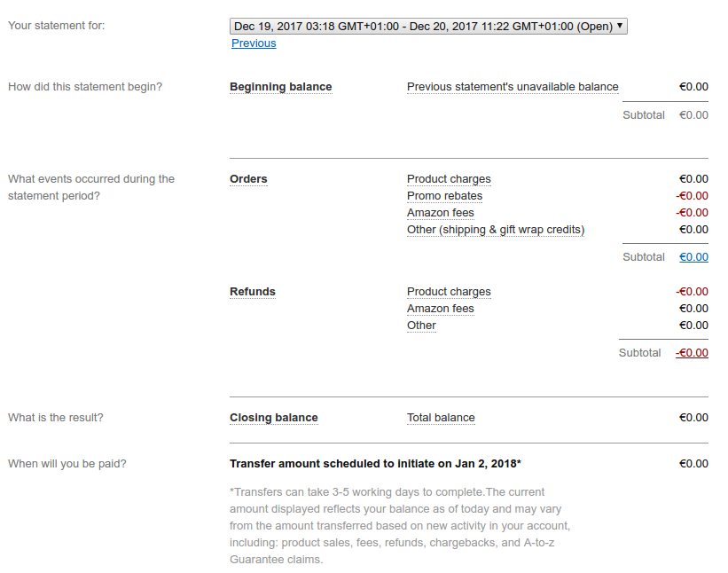
Task: Select Amazon fees under Refunds
Action: click(x=441, y=309)
